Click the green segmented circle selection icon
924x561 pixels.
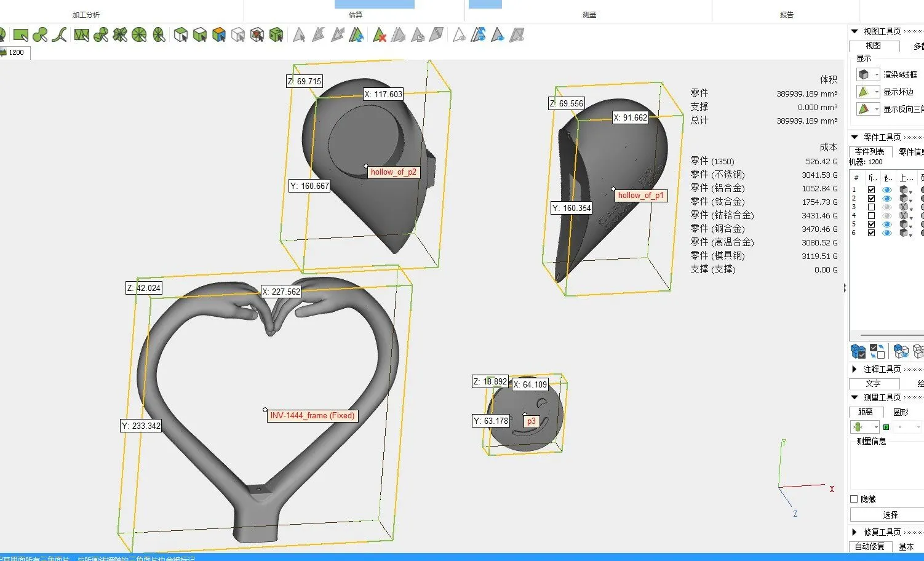click(139, 35)
